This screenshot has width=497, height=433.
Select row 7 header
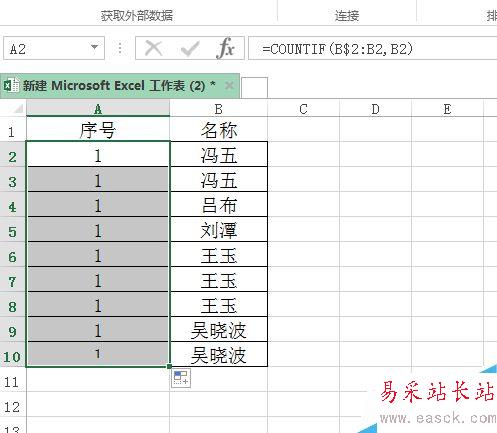tap(13, 279)
